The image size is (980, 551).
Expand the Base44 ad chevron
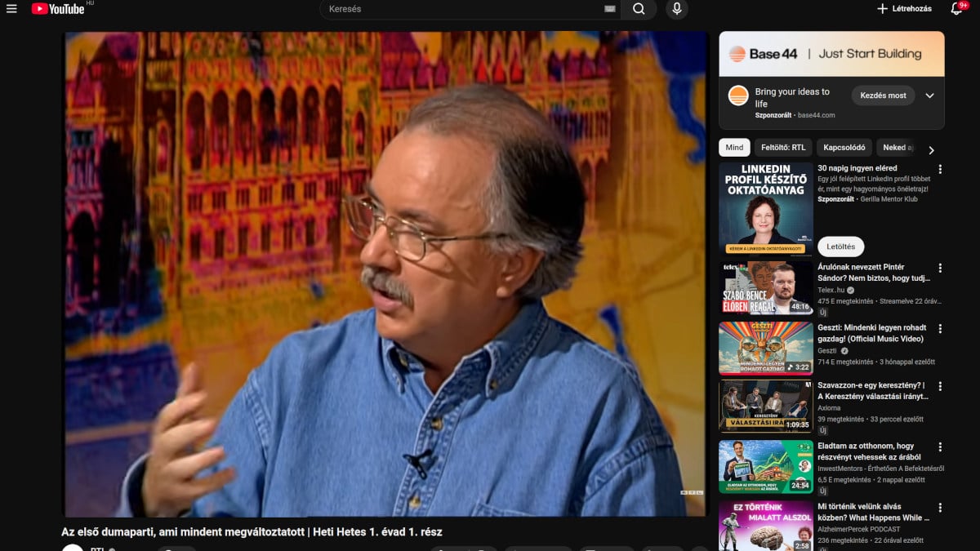click(929, 96)
